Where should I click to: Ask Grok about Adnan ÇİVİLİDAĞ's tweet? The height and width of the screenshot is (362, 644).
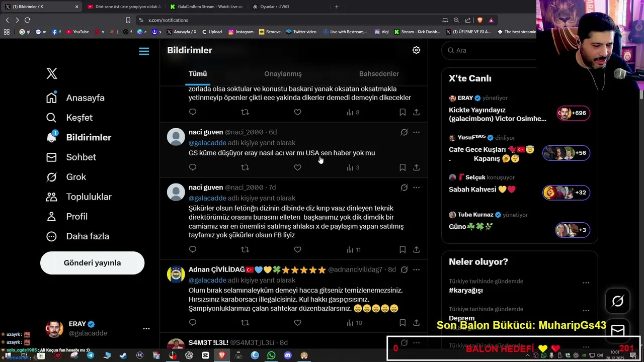(x=404, y=270)
